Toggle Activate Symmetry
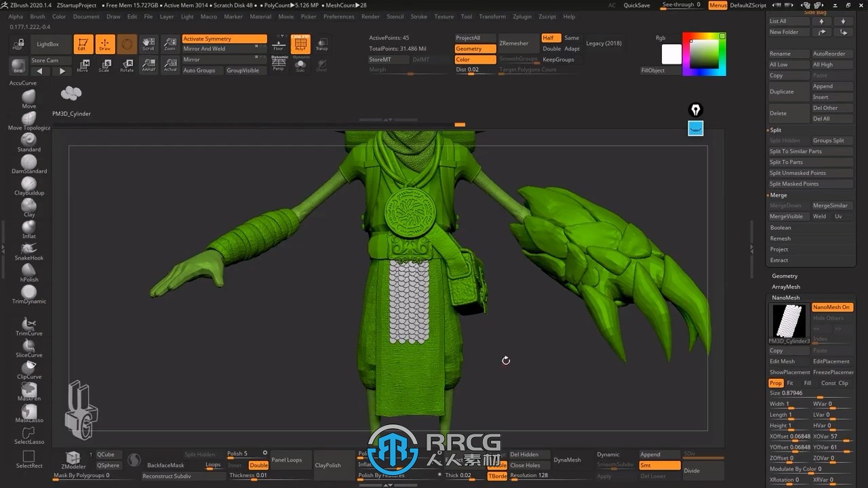Image resolution: width=868 pixels, height=488 pixels. point(224,39)
